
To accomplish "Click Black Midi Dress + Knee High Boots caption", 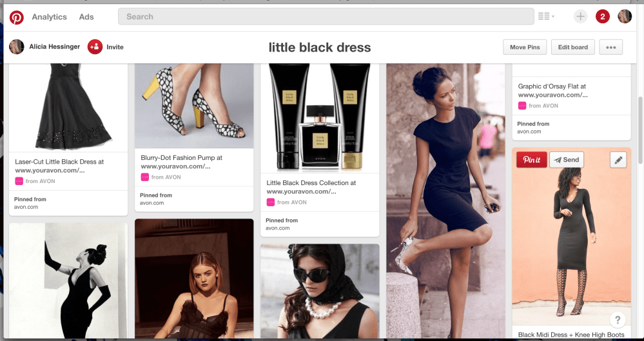I will pos(571,335).
